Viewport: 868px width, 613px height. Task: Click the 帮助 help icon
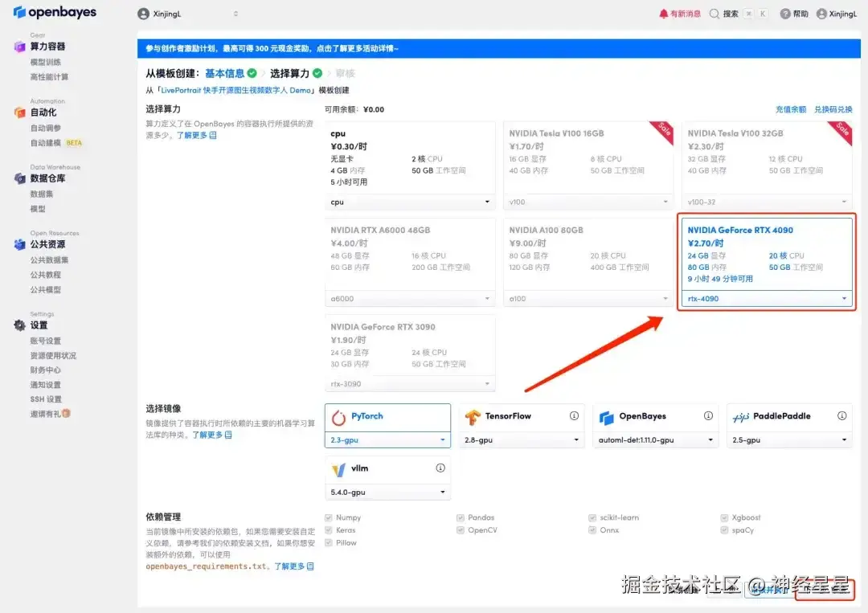pyautogui.click(x=785, y=14)
